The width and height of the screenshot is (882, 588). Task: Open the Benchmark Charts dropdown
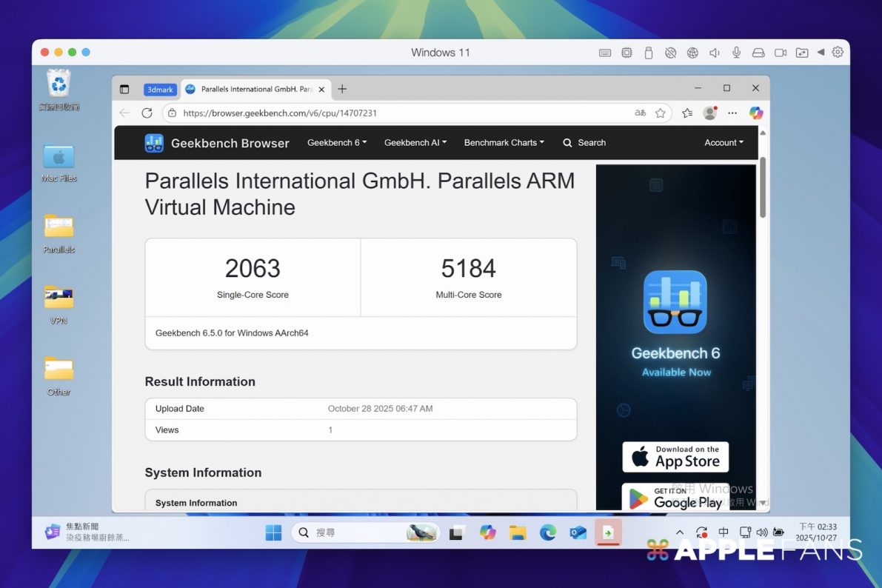click(504, 143)
